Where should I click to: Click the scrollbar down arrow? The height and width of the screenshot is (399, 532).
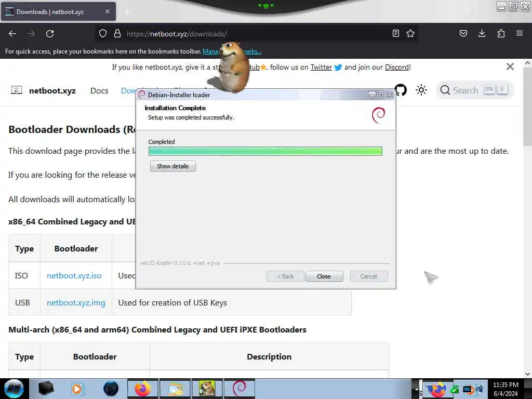pos(527,374)
